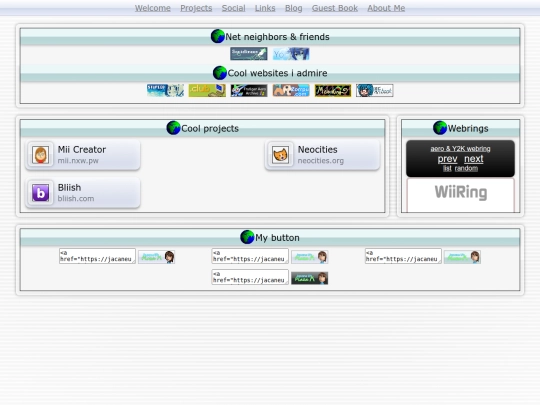Click the globe icon beside My button
Screen dimensions: 540x405
point(247,237)
